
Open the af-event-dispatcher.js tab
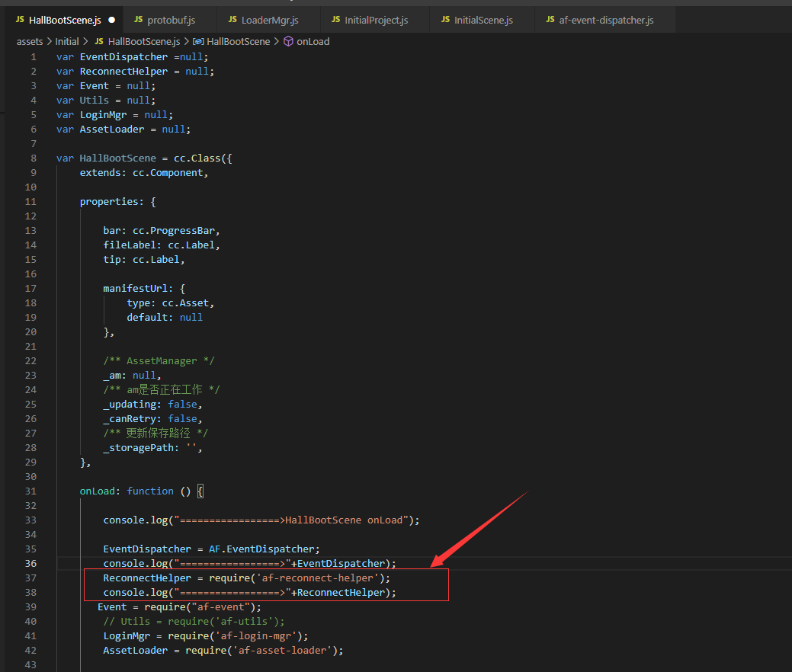click(605, 21)
